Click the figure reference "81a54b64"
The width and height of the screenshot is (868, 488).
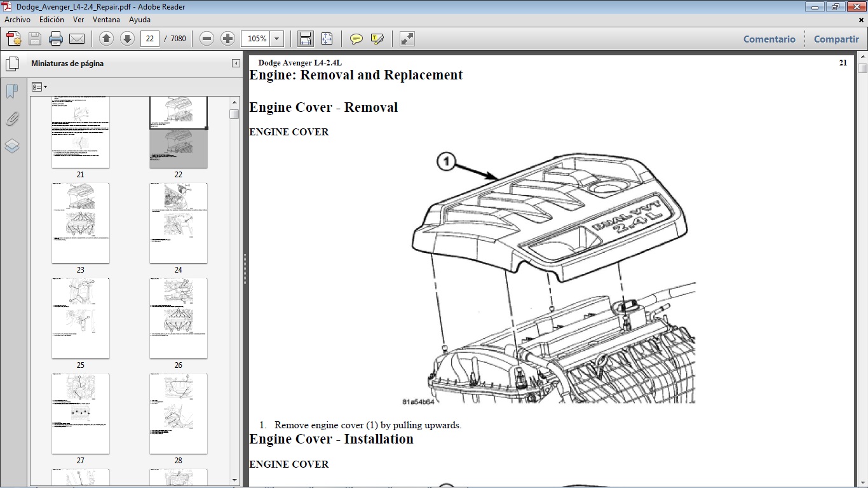click(417, 402)
